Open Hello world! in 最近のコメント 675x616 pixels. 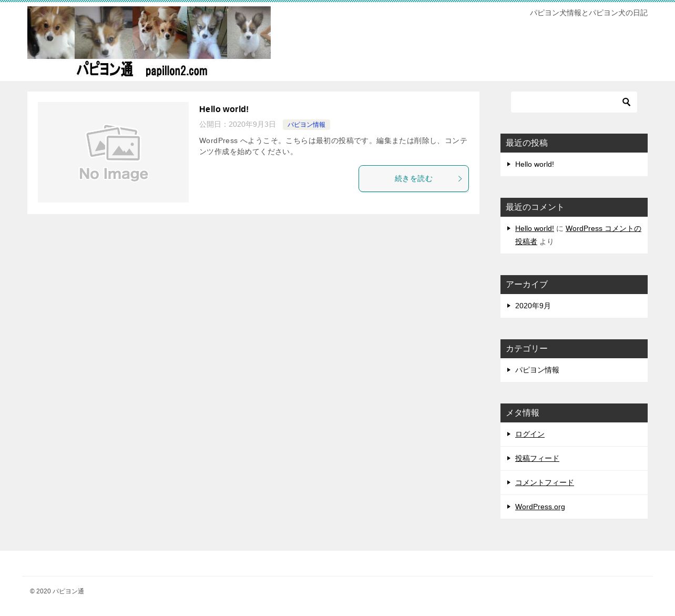[x=535, y=228]
